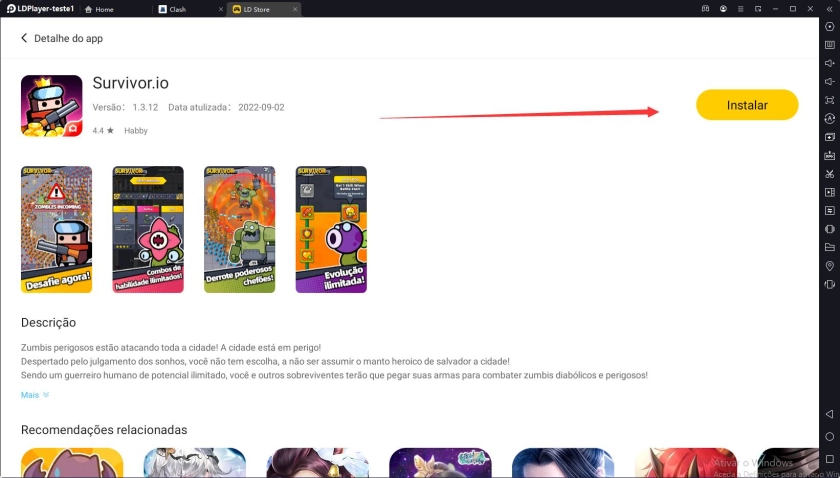840x478 pixels.
Task: Tap the Android recent apps square button
Action: pos(829,459)
